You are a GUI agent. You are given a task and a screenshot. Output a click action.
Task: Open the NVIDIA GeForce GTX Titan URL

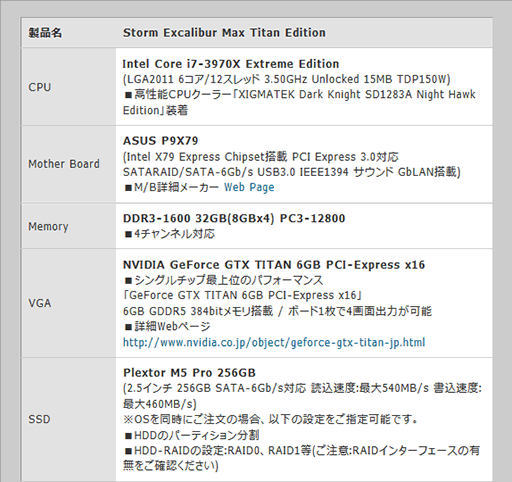[x=274, y=342]
